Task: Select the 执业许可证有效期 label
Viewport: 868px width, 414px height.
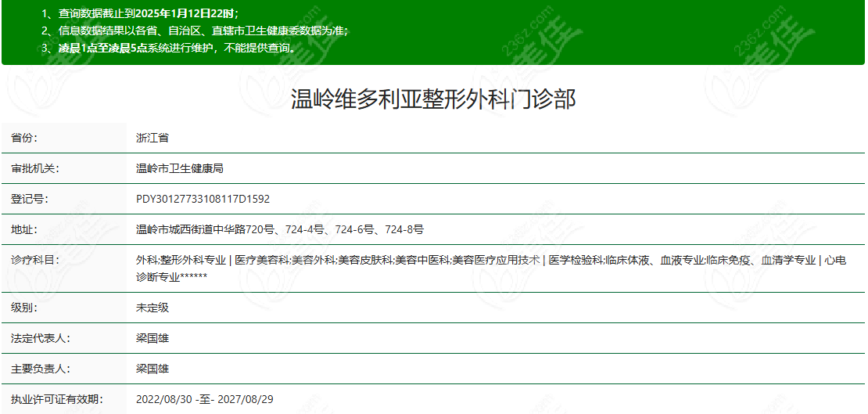Action: [56, 399]
